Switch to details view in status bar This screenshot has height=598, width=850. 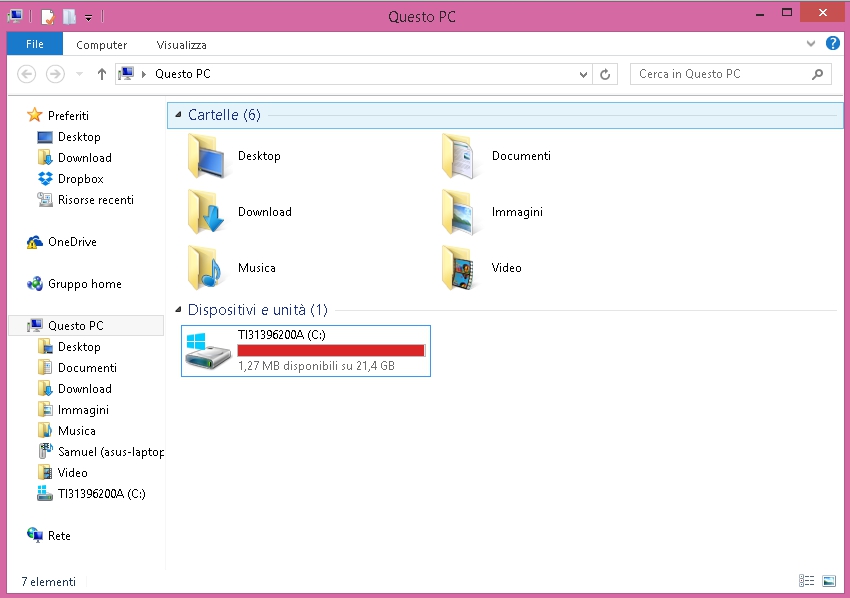(807, 581)
